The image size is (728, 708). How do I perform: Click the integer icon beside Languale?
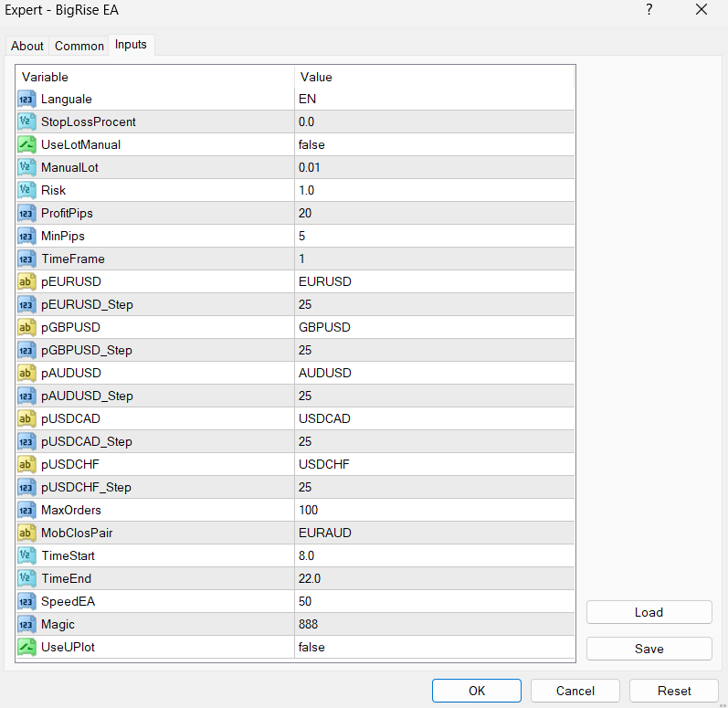(26, 99)
